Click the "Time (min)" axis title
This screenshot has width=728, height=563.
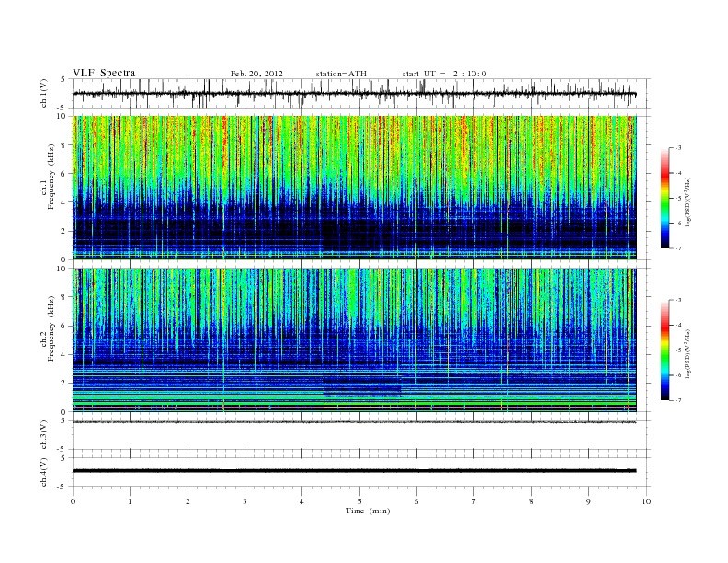[x=368, y=511]
